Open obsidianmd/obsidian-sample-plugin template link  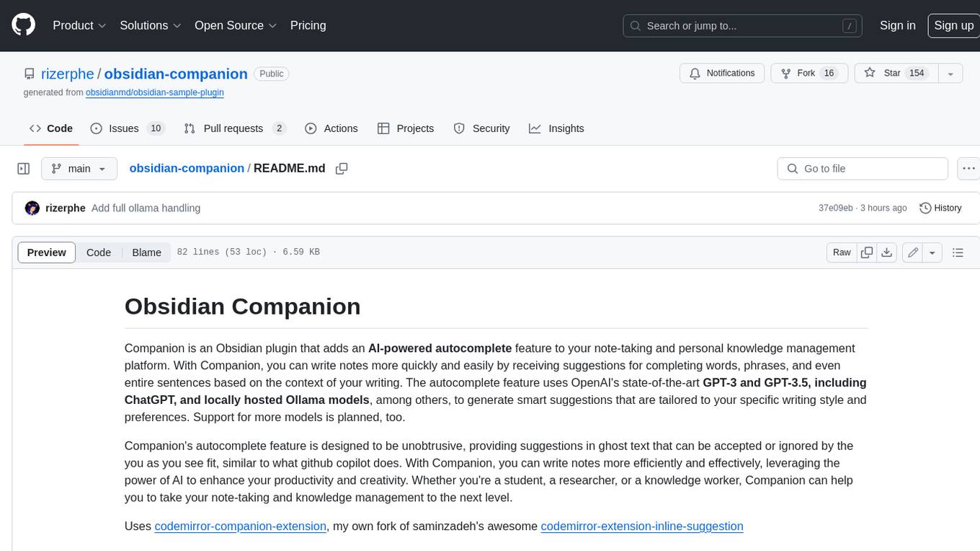155,92
